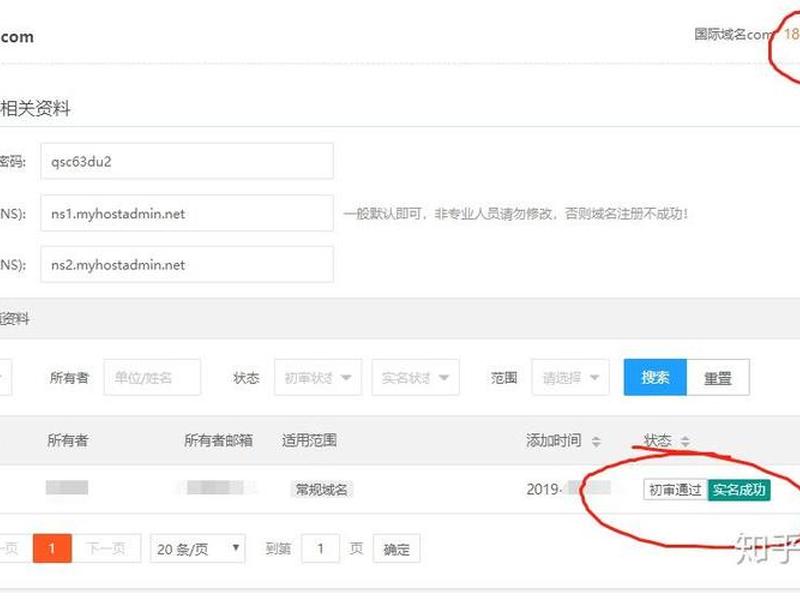Screen dimensions: 800x600
Task: Click the DNS hint text about default settings
Action: pos(516,213)
